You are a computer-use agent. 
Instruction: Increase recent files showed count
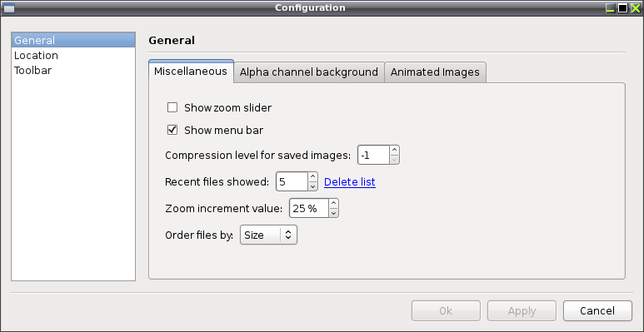pos(313,177)
